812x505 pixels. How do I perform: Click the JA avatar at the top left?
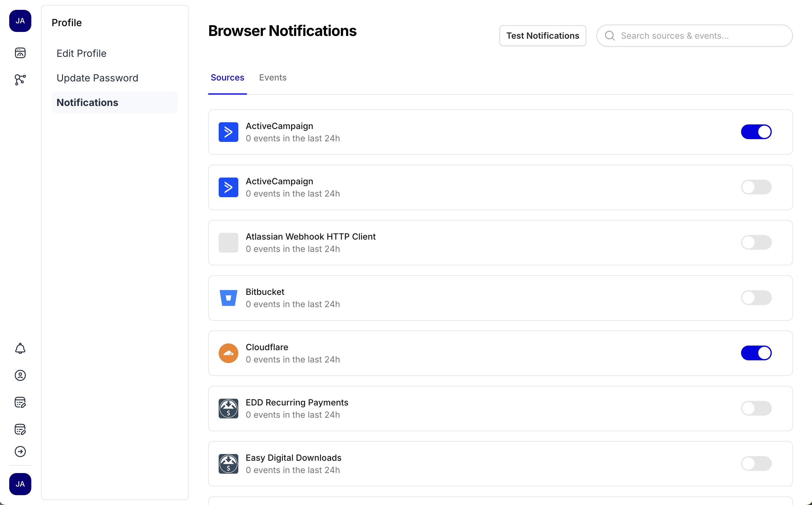[20, 21]
